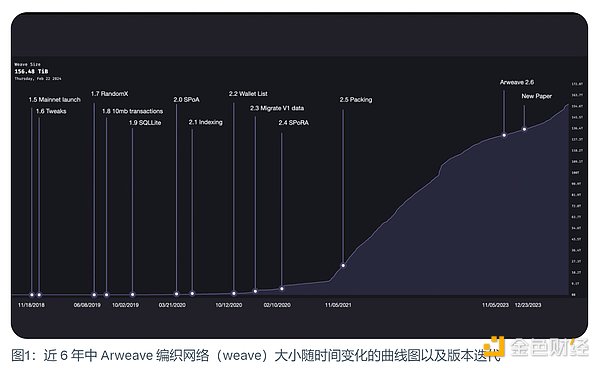600x368 pixels.
Task: Select the '1.9 SQLLite' label
Action: pos(145,122)
